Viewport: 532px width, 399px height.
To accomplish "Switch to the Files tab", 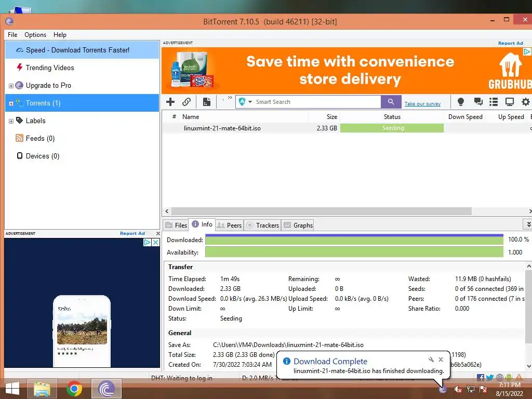I will 176,225.
